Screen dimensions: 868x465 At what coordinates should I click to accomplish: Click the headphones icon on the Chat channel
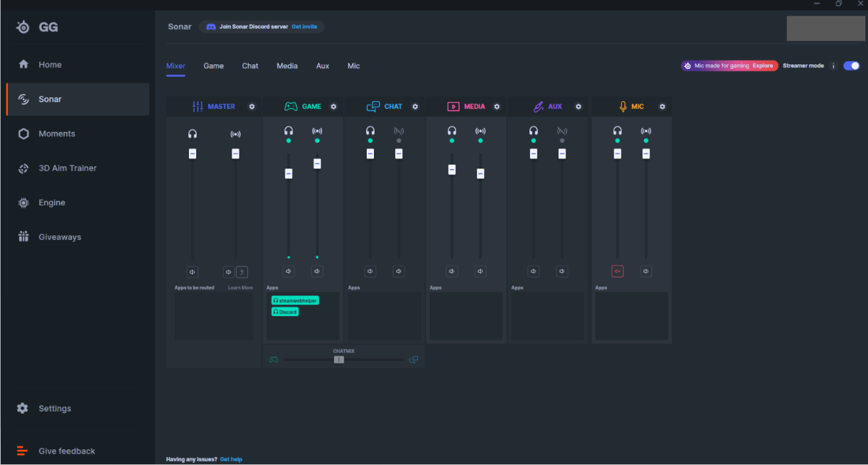370,131
